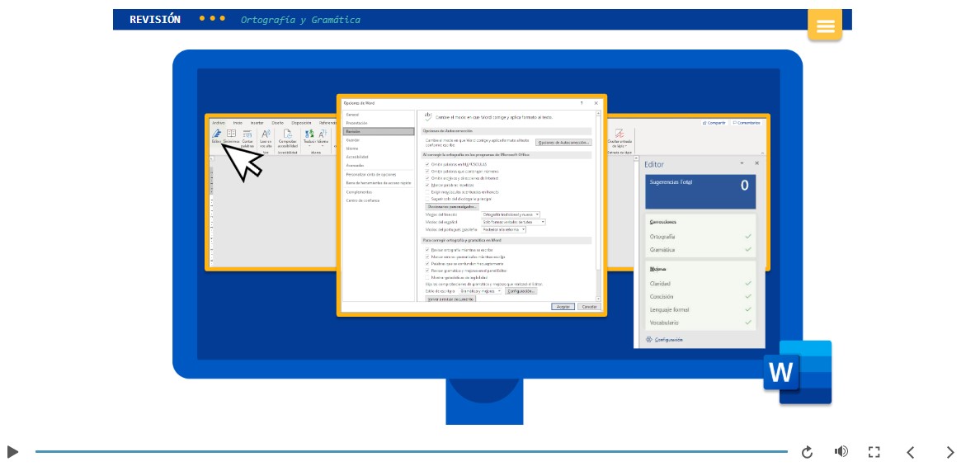Screen dimensions: 980x471
Task: Click the Word logo icon
Action: pos(797,373)
